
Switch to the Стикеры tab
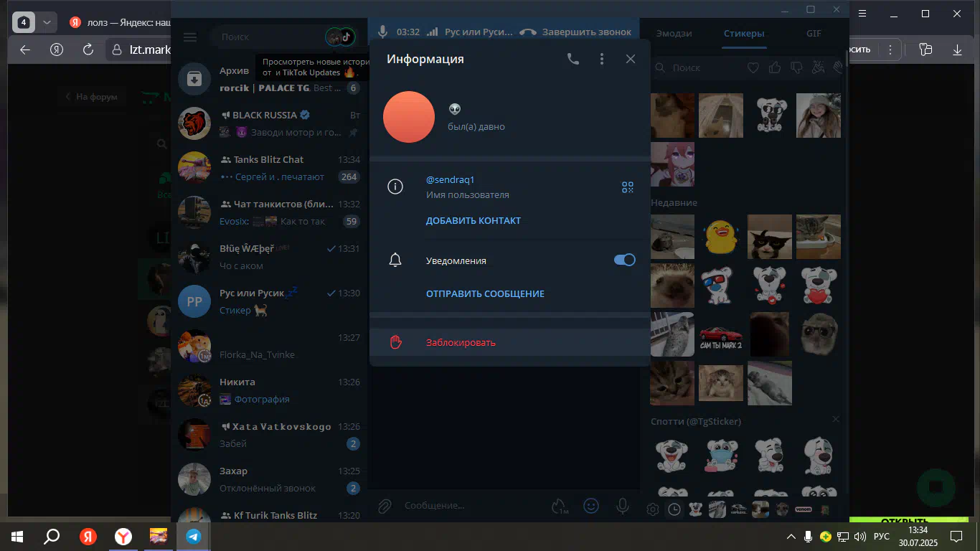click(x=744, y=33)
